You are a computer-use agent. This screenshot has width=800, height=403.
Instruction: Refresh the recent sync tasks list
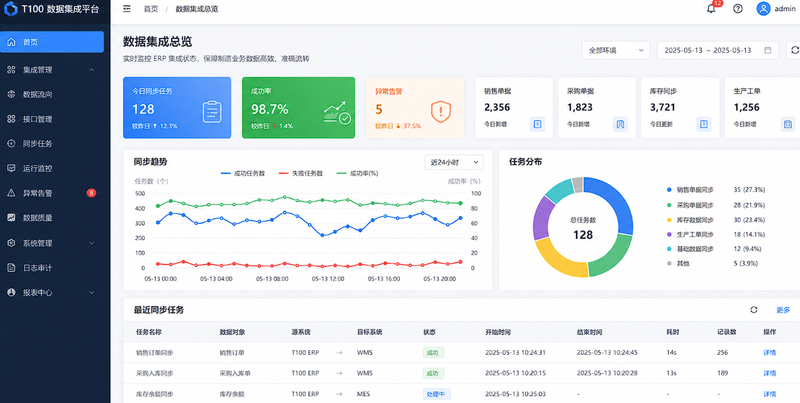click(x=754, y=310)
